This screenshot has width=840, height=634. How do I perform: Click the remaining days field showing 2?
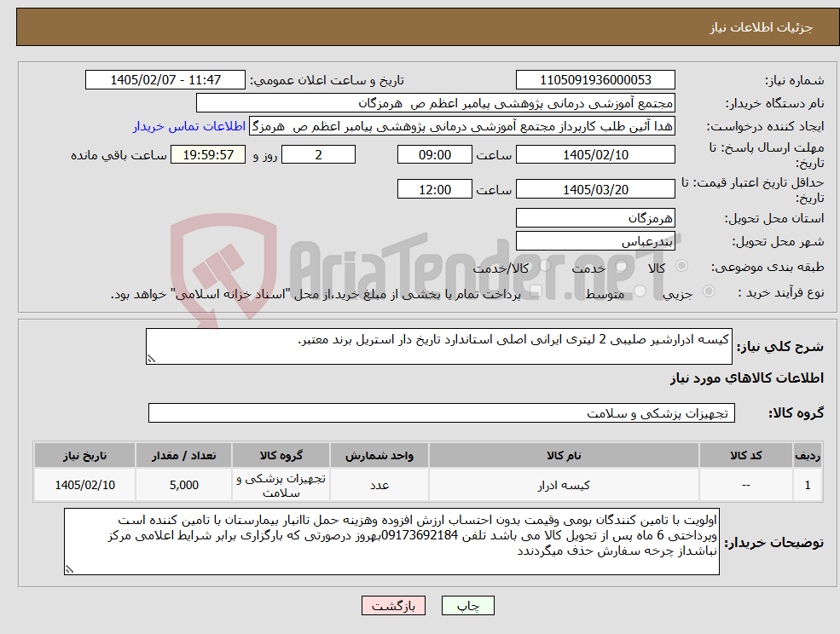[x=318, y=155]
